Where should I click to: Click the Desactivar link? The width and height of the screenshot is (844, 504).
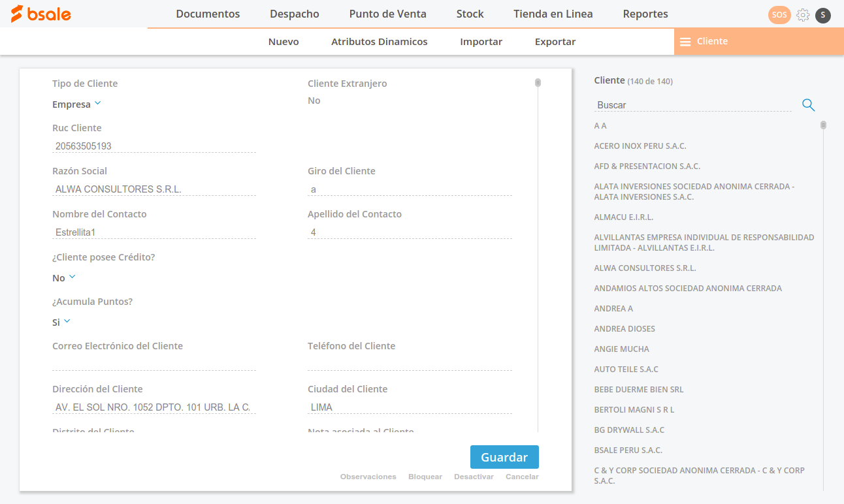tap(474, 477)
